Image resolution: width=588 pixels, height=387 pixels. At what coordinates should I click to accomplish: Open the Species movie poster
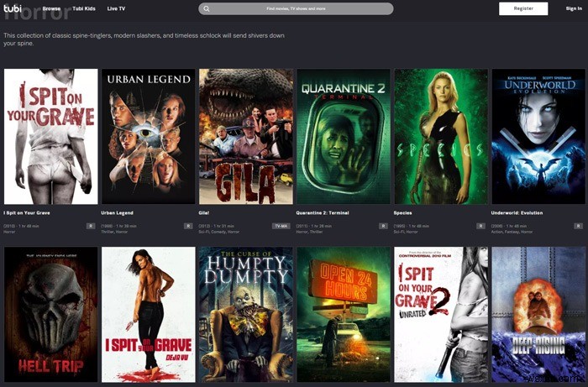(x=441, y=136)
